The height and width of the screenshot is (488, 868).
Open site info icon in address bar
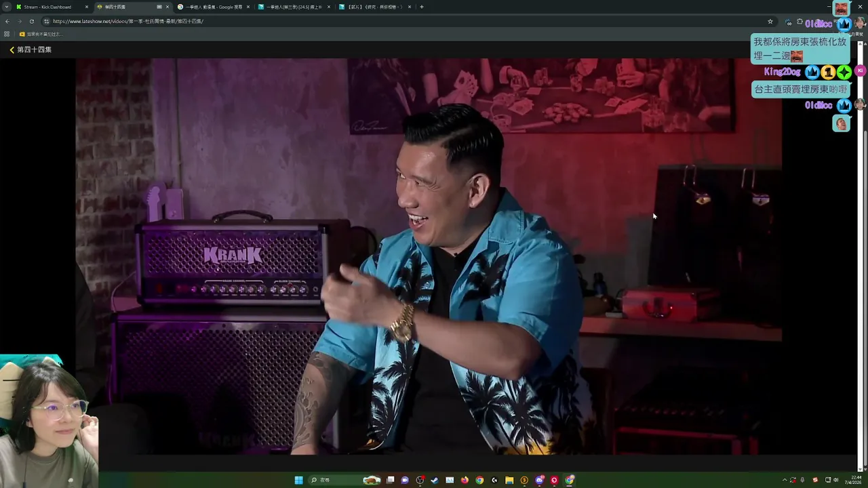click(46, 21)
